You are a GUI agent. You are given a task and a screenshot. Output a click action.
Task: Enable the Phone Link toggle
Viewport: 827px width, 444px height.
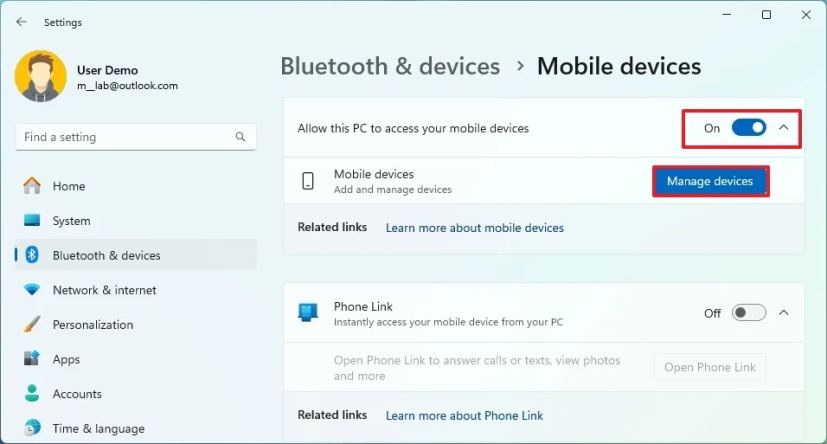(748, 313)
